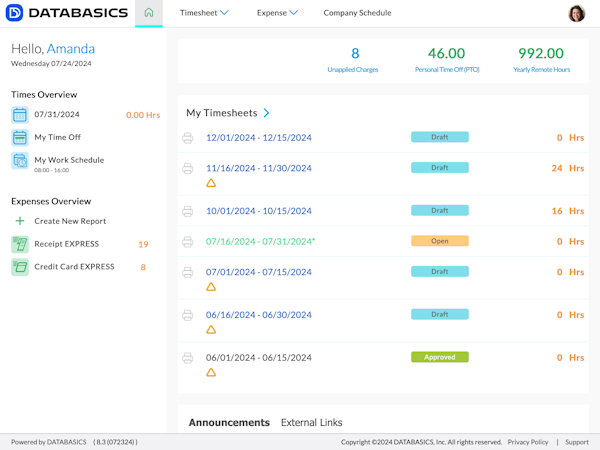The height and width of the screenshot is (450, 600).
Task: Click the 08:00 - 16:00 schedule text
Action: [52, 170]
